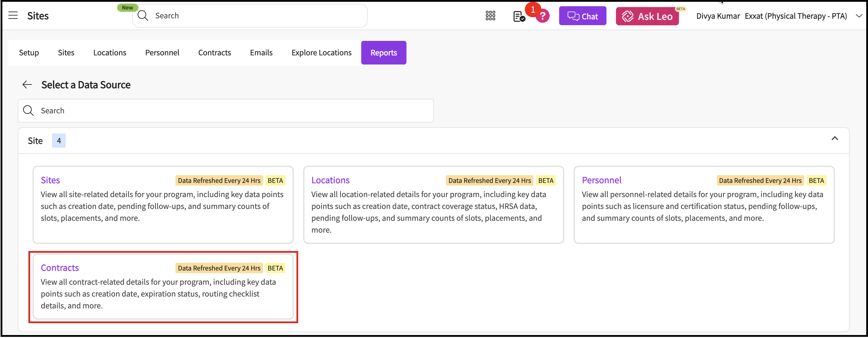Open the Personnel data source link
Viewport: 868px width, 338px height.
click(x=601, y=180)
